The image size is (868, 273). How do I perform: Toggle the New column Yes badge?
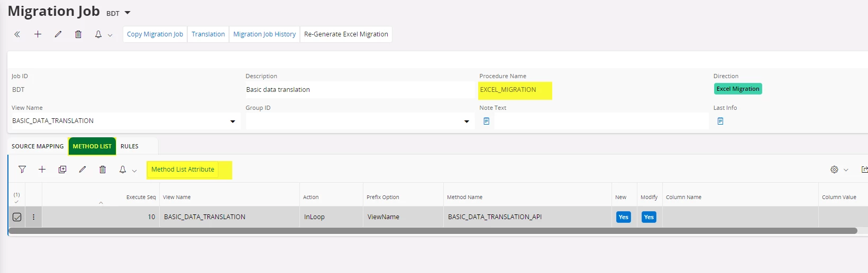coord(623,217)
